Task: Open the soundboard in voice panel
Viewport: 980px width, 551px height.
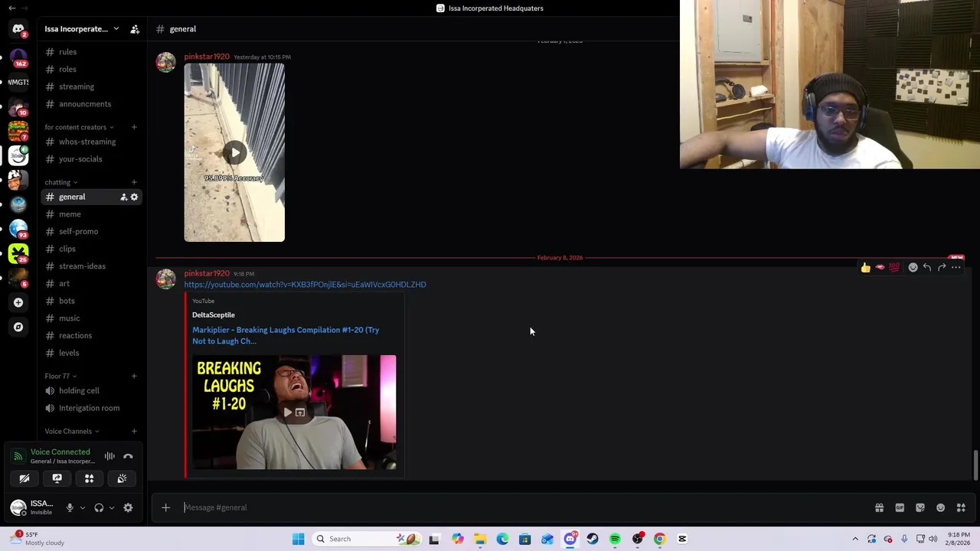Action: (x=122, y=478)
